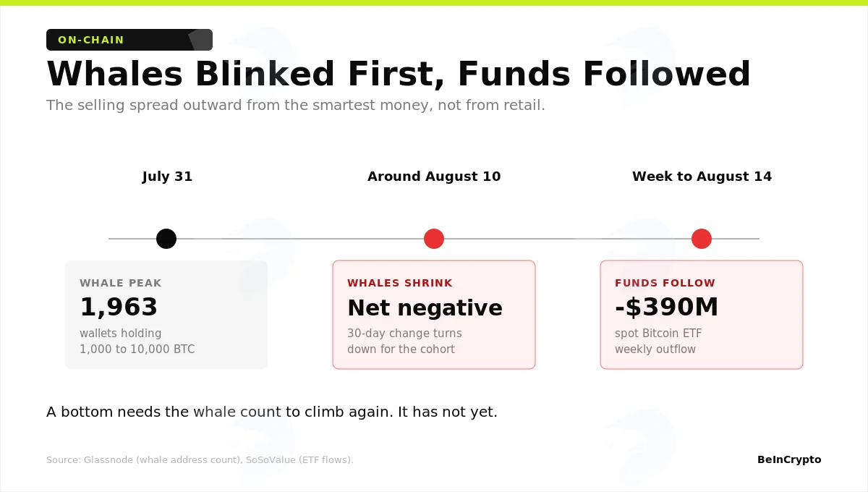Click the Around August 10 date label
The width and height of the screenshot is (868, 492).
coord(434,177)
